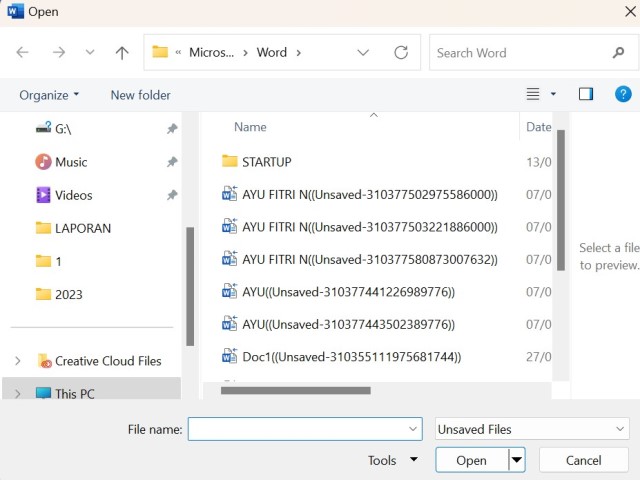
Task: Select AYU FITRI N Unsaved-310377503221886000 file
Action: (x=370, y=227)
